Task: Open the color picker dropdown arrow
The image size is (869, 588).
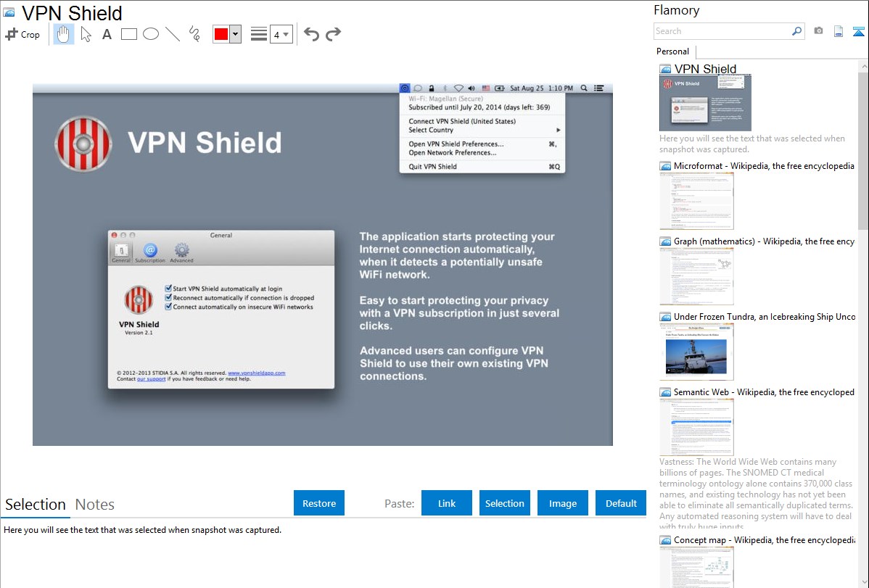Action: (236, 34)
